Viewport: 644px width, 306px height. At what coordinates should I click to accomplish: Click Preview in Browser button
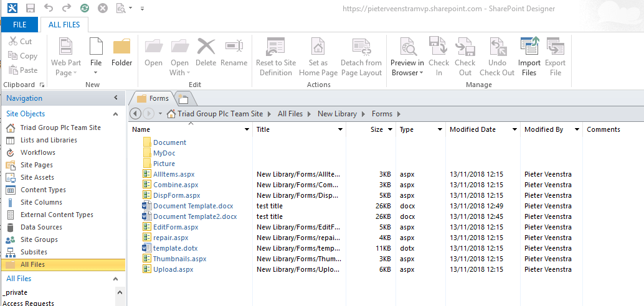click(x=407, y=57)
